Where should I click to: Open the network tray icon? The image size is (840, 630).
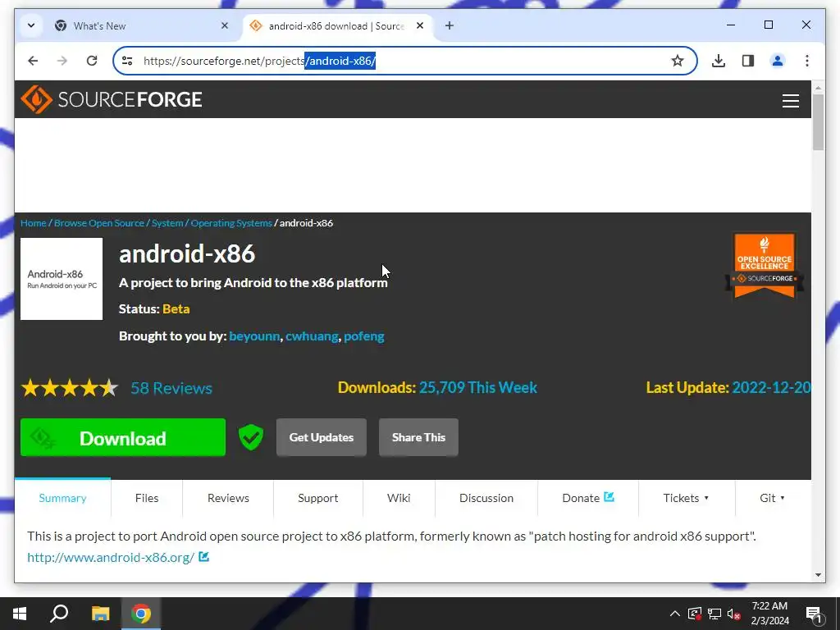click(x=714, y=614)
